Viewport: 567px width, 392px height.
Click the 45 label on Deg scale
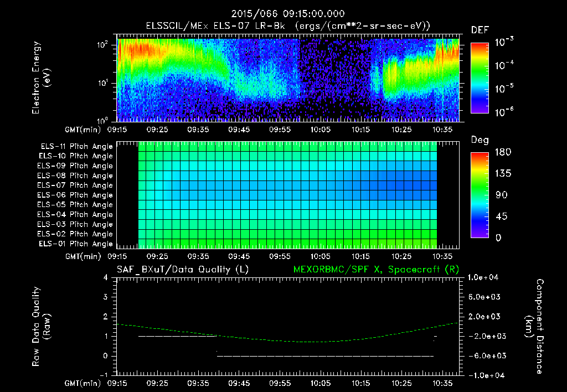pyautogui.click(x=501, y=216)
